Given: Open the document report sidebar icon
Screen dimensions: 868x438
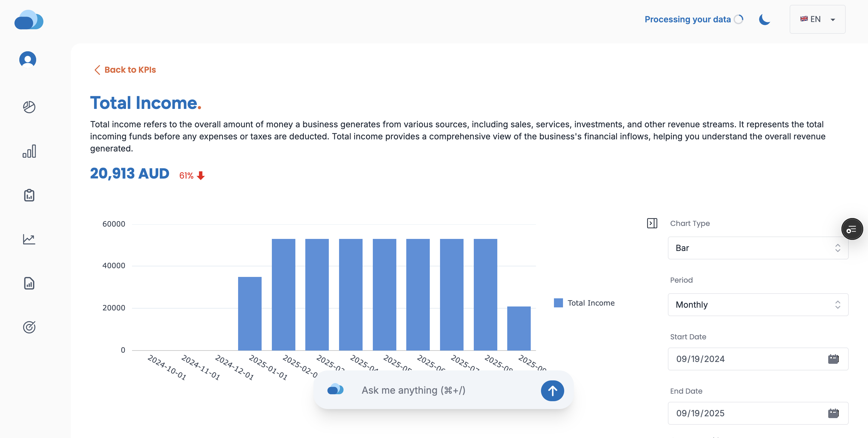Looking at the screenshot, I should point(29,283).
